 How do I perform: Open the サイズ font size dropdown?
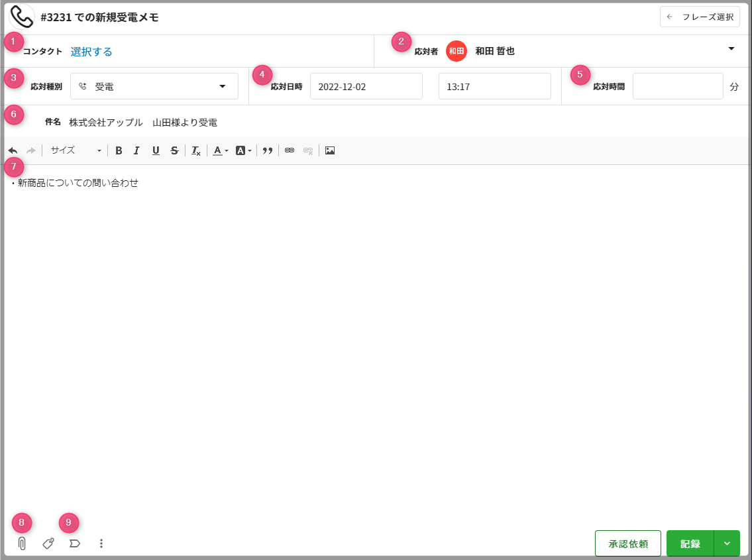(x=76, y=150)
